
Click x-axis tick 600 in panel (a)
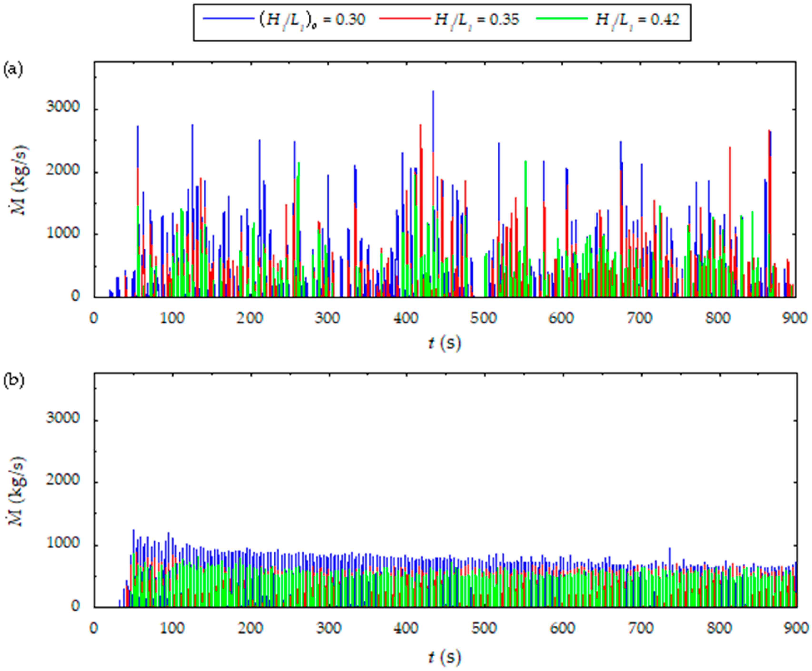pos(562,318)
